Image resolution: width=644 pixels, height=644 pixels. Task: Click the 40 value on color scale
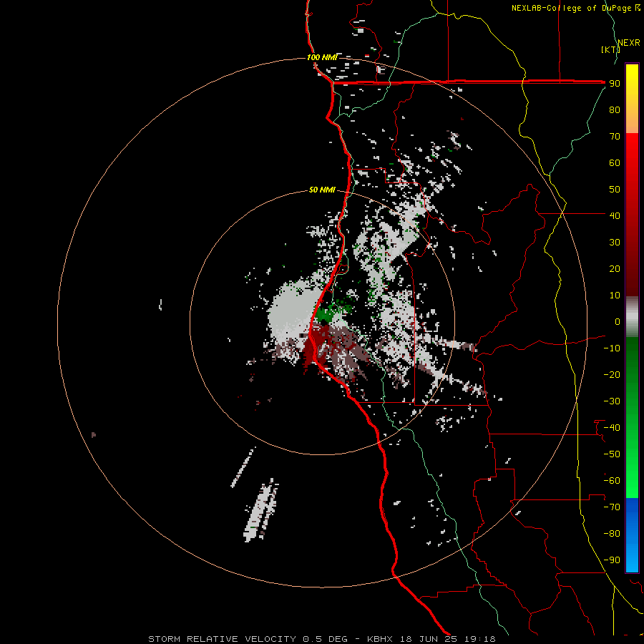point(615,216)
